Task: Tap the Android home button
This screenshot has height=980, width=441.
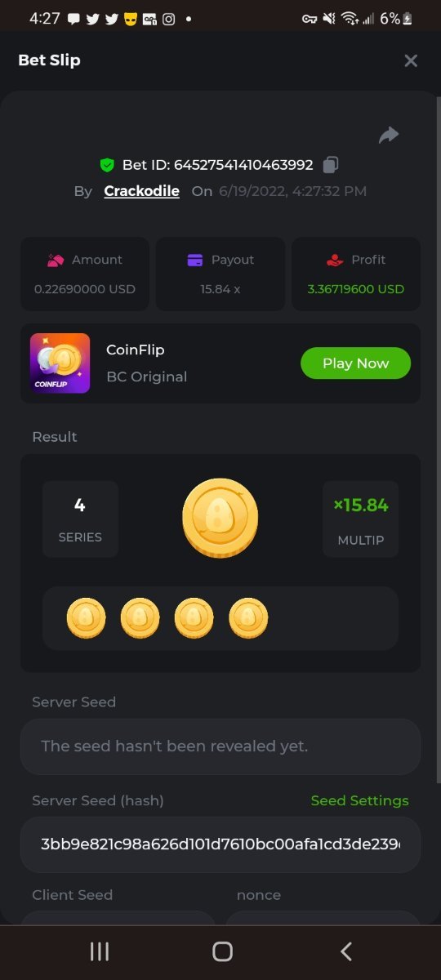Action: tap(222, 951)
